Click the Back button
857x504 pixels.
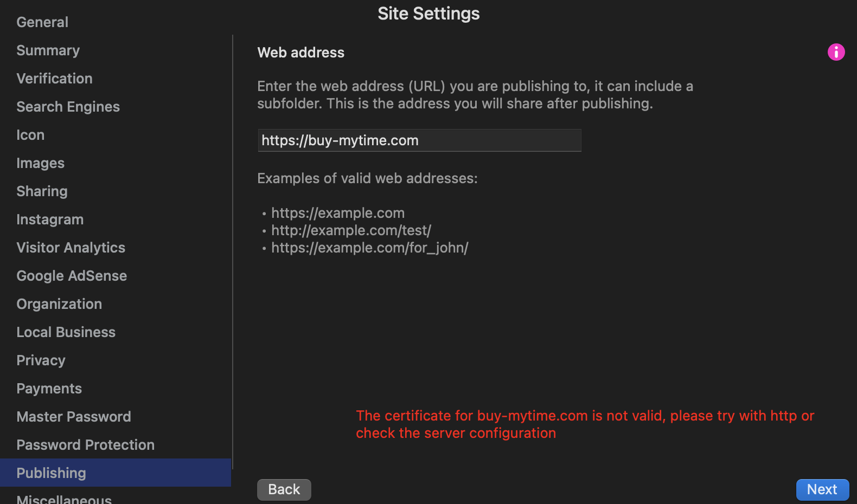[x=284, y=489]
